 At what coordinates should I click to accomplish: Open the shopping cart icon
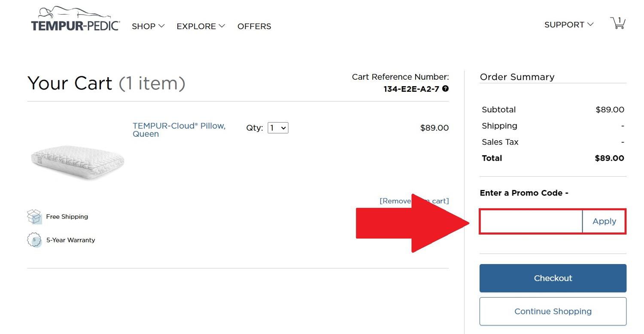point(618,23)
